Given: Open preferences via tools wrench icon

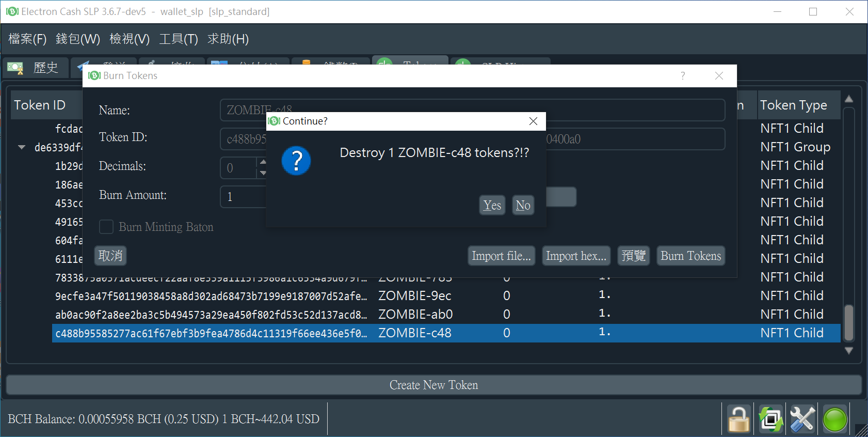Looking at the screenshot, I should [803, 419].
